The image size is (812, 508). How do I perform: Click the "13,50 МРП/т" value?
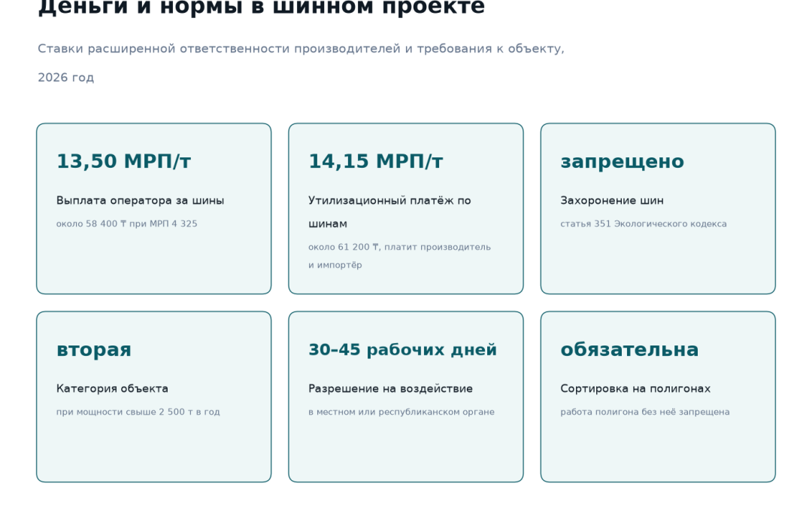(124, 161)
